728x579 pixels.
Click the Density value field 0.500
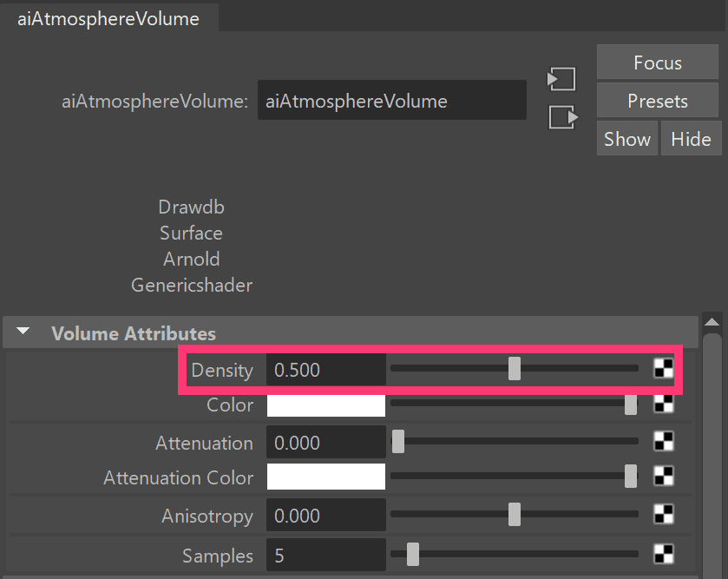click(326, 370)
